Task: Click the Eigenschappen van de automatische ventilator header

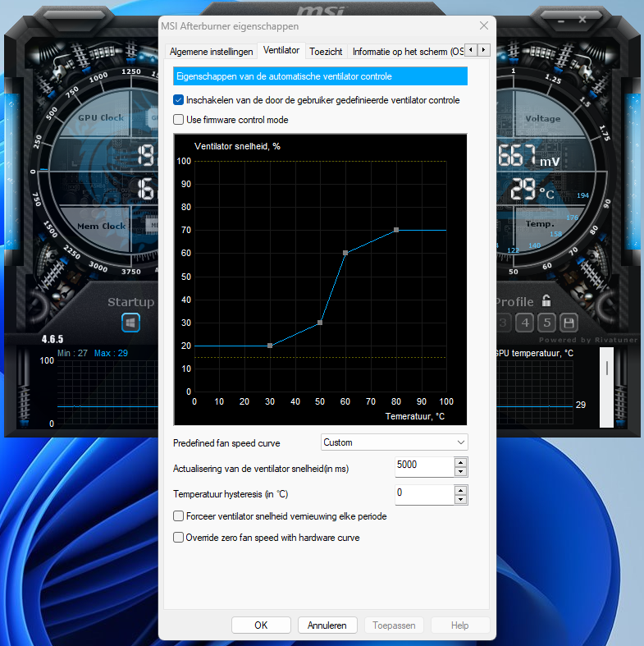Action: click(320, 76)
